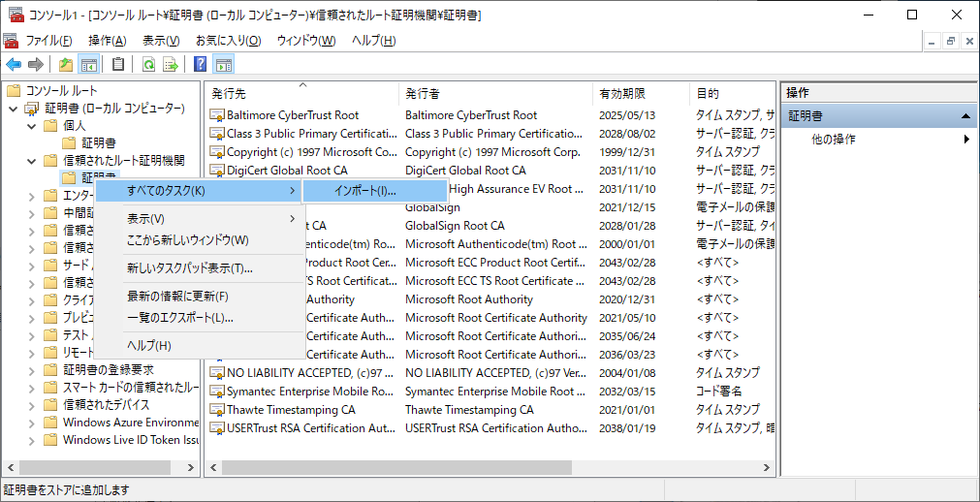Choose ヘルプ(H) in the context menu

[x=199, y=346]
